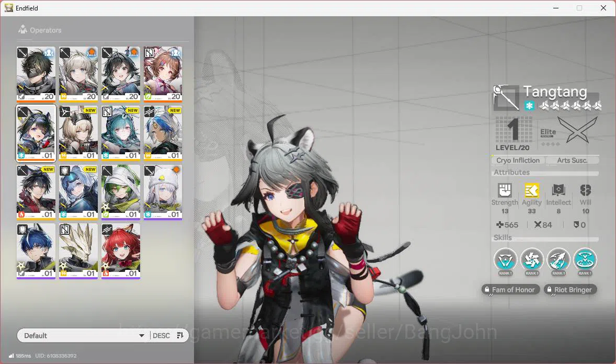Click the 185ms latency readout

pyautogui.click(x=23, y=356)
